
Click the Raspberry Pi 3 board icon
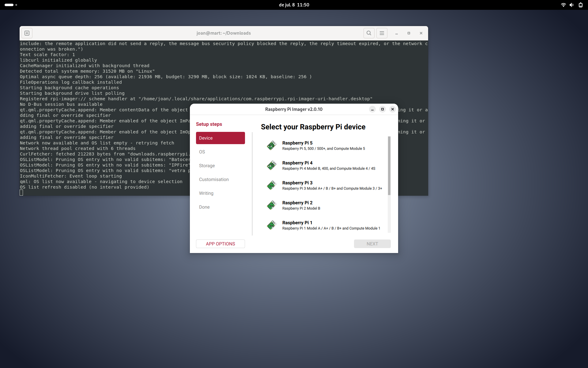pos(272,185)
